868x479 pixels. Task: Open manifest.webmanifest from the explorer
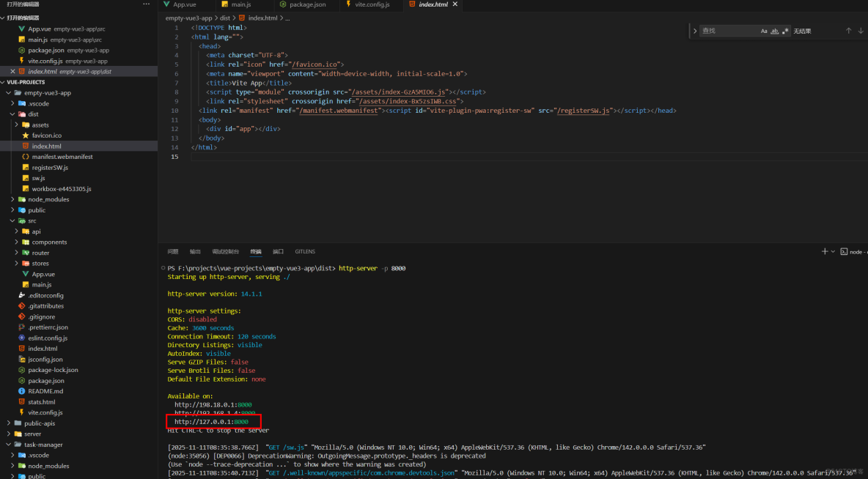63,156
